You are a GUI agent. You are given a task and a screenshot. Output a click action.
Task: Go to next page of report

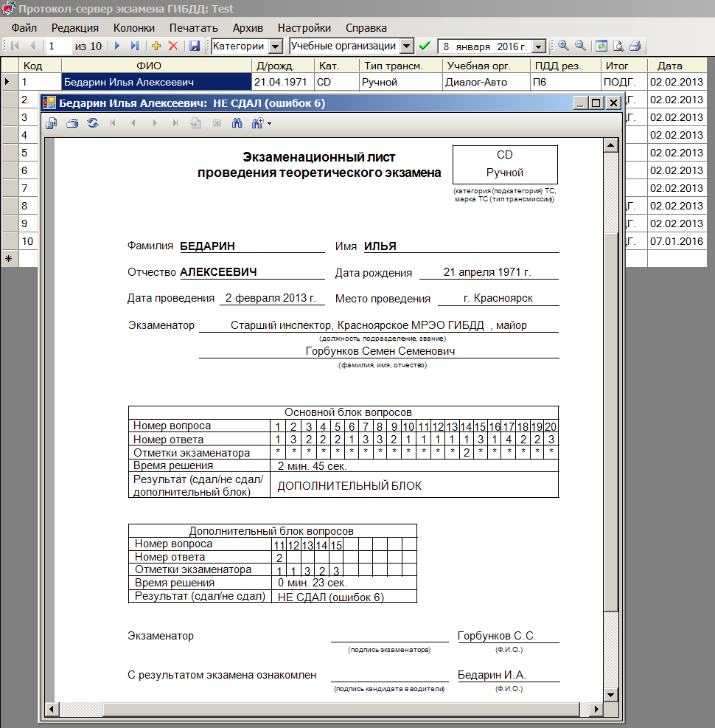click(155, 123)
